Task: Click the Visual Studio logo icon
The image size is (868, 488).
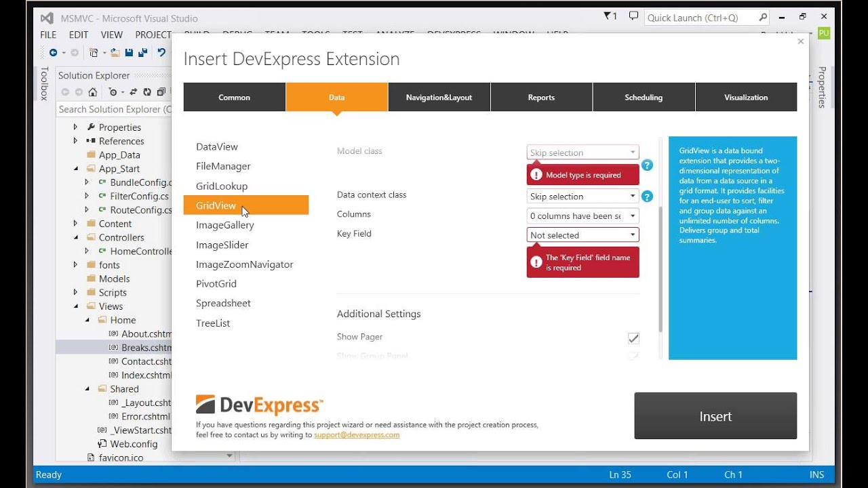Action: tap(47, 18)
